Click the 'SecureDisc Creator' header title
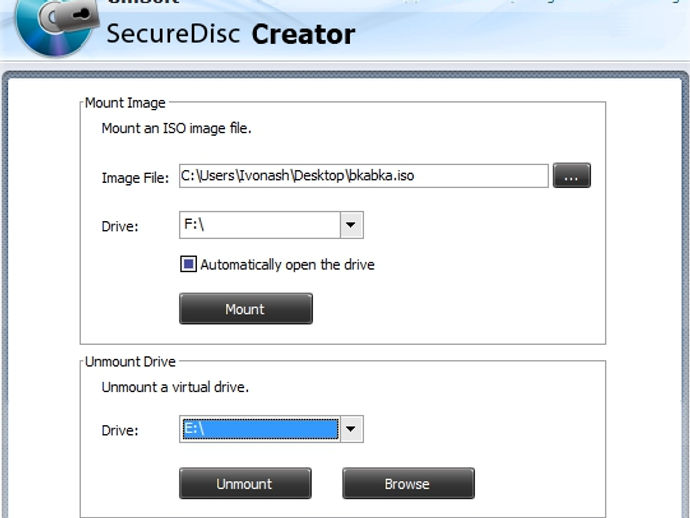The height and width of the screenshot is (518, 690). (231, 34)
